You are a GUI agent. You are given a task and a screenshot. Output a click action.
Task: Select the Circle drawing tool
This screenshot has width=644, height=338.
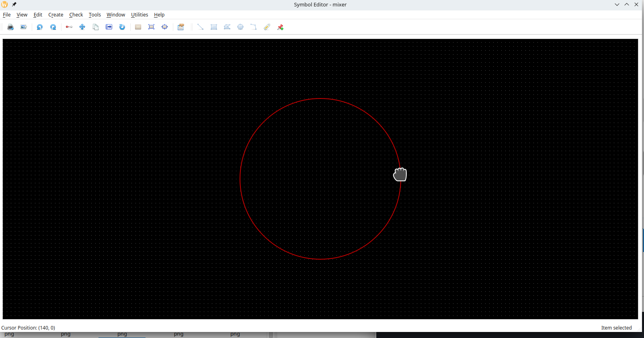[240, 27]
